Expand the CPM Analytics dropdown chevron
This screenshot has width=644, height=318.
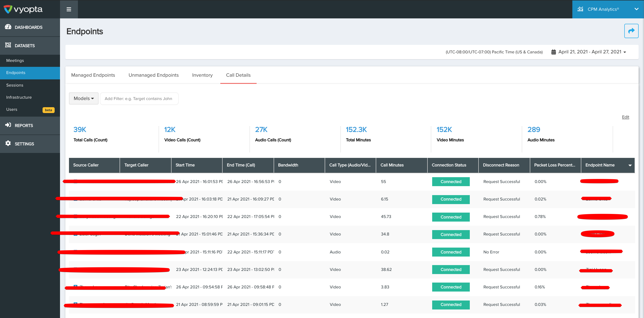[x=636, y=9]
